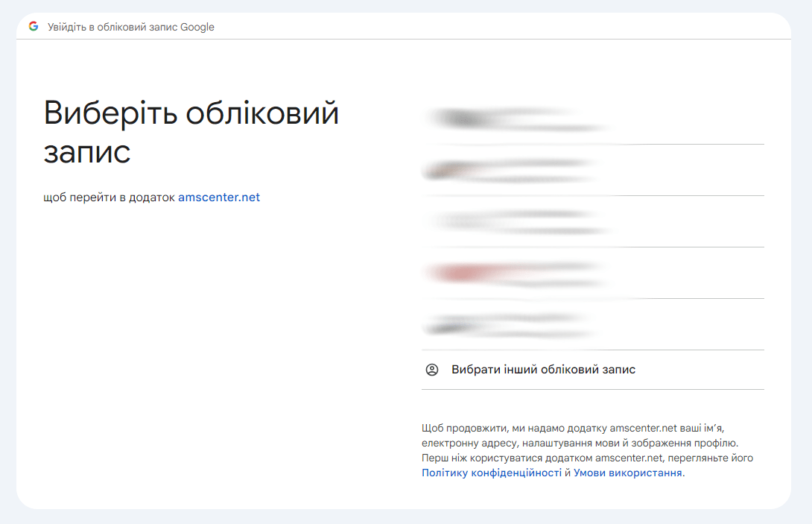Click the Google logo in the header

[x=34, y=27]
